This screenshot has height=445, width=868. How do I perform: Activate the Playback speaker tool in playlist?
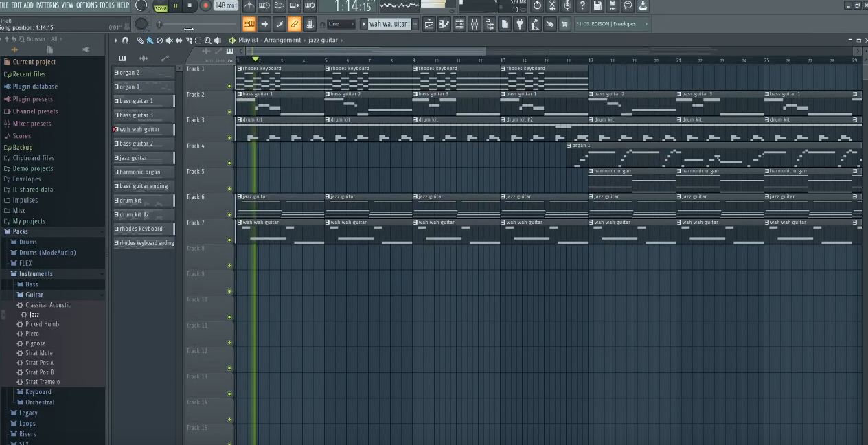point(218,41)
